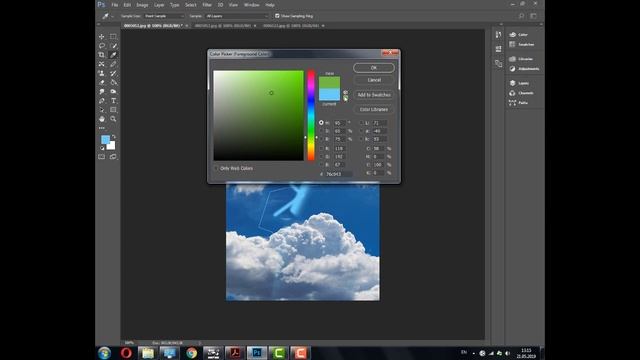Select the Lasso tool
This screenshot has height=360, width=640.
[x=102, y=46]
